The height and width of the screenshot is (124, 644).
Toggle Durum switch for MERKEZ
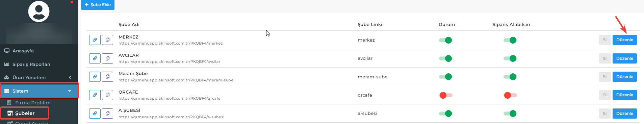[445, 40]
